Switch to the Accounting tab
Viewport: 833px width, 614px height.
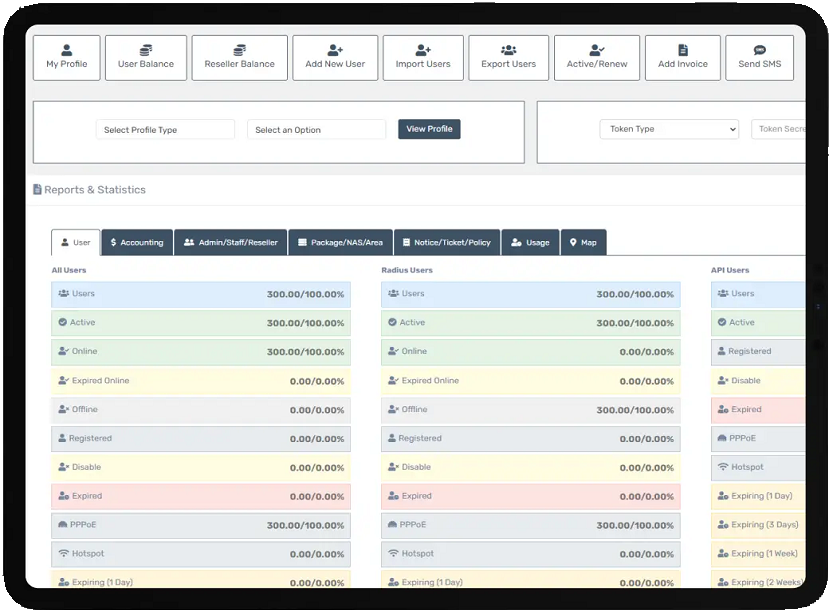click(x=137, y=243)
